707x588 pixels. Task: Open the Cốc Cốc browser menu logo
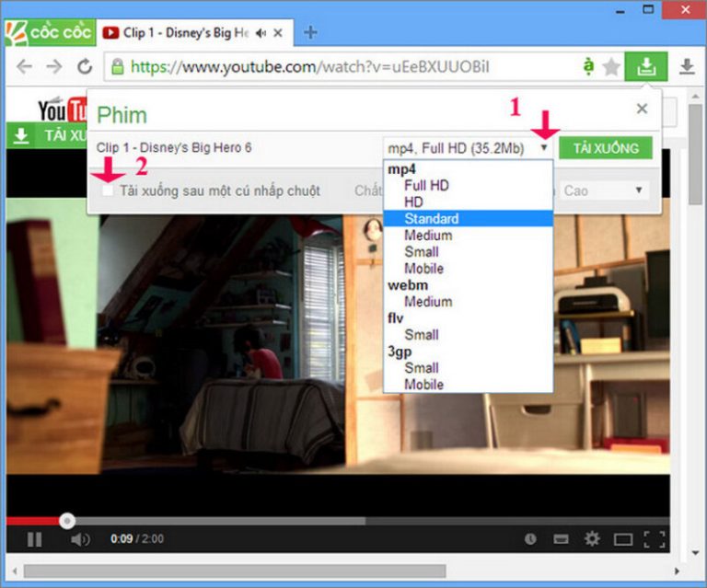50,32
